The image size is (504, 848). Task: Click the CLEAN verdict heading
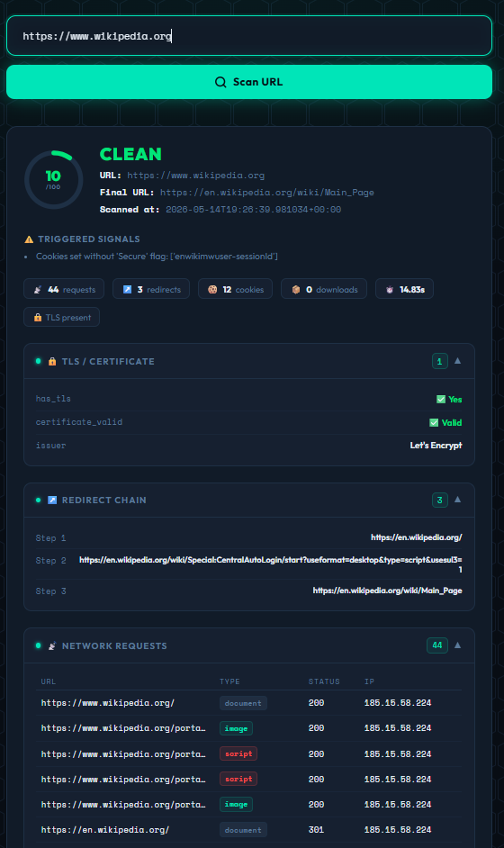pos(130,154)
